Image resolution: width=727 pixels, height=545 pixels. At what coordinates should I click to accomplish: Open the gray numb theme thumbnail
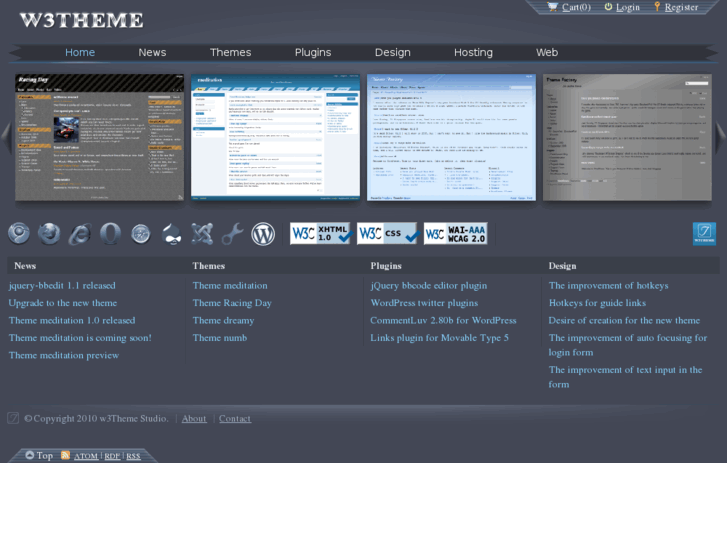pyautogui.click(x=627, y=137)
